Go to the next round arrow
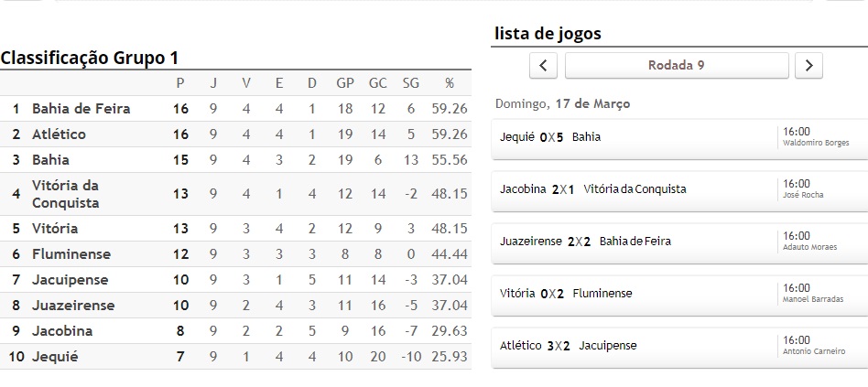This screenshot has width=868, height=387. [x=808, y=65]
